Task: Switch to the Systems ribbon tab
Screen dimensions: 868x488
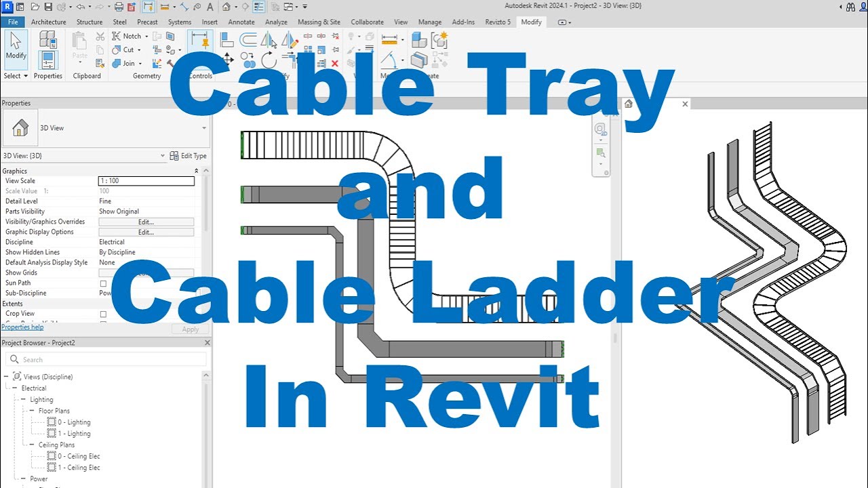Action: point(180,22)
